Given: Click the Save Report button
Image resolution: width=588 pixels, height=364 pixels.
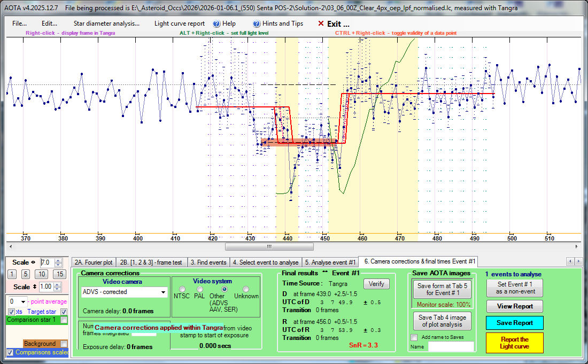Looking at the screenshot, I should click(x=514, y=323).
